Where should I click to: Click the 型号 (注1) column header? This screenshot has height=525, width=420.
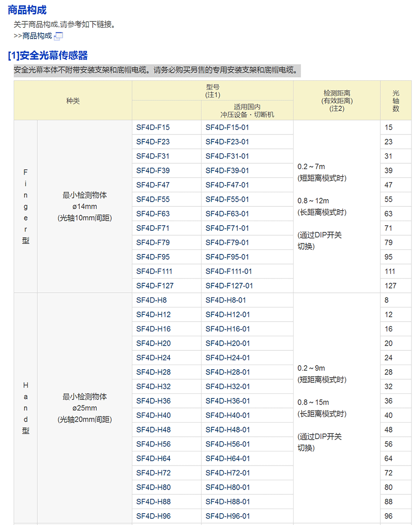[212, 91]
